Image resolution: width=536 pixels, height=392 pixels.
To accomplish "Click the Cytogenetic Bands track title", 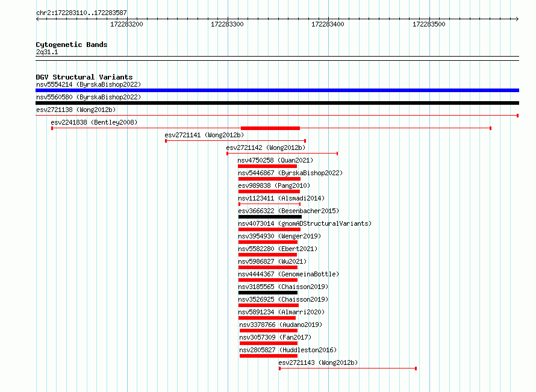I will coord(72,45).
